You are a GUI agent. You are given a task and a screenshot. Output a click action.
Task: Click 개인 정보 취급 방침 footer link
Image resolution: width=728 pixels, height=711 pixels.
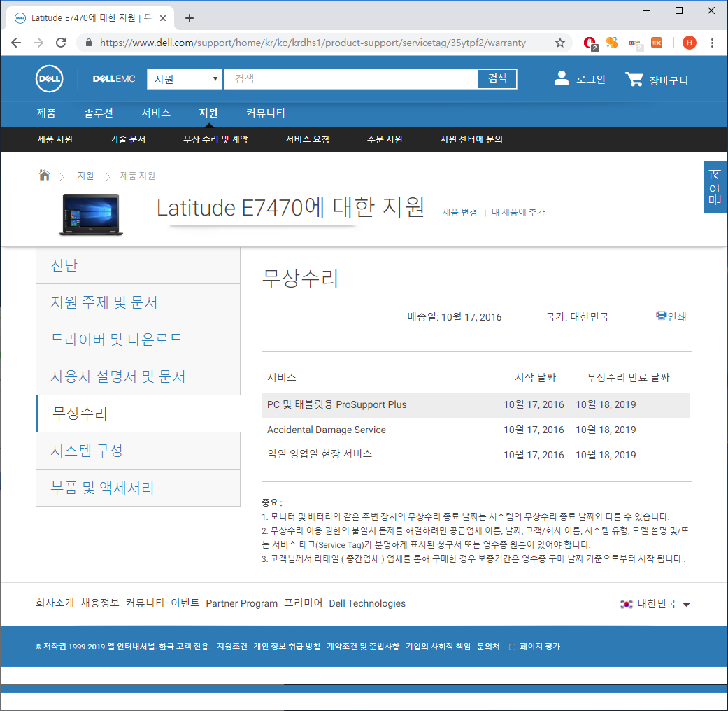coord(287,647)
